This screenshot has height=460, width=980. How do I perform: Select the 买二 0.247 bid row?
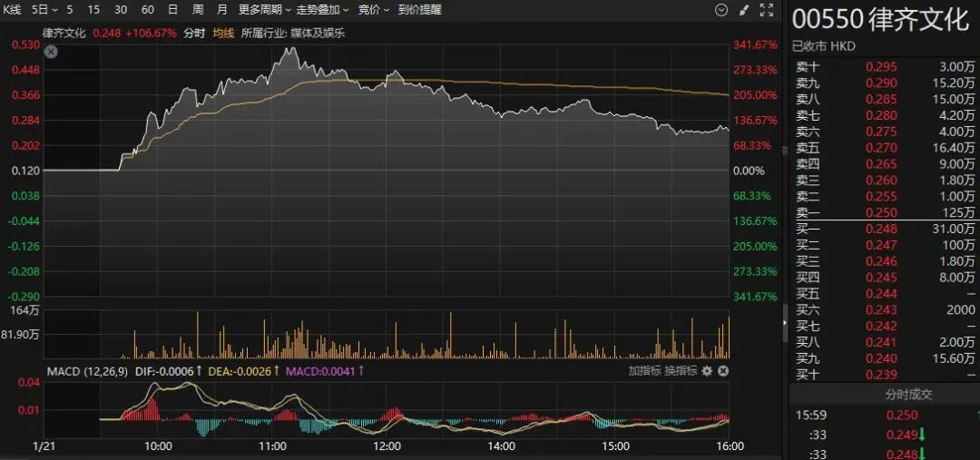pyautogui.click(x=885, y=245)
